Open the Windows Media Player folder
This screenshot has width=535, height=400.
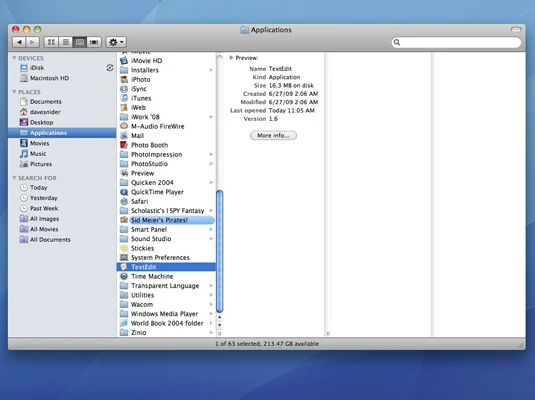point(167,314)
